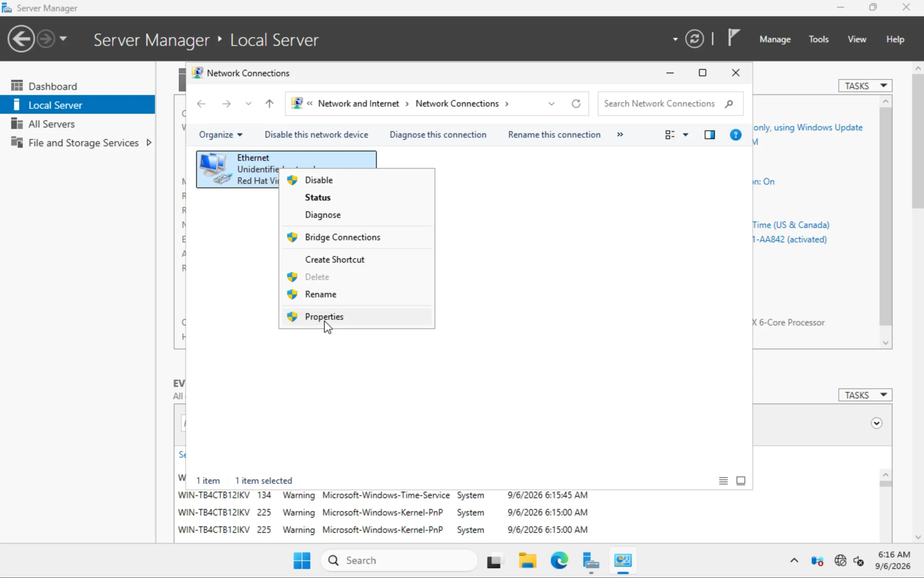Go up one level in Network Connections

pos(269,104)
